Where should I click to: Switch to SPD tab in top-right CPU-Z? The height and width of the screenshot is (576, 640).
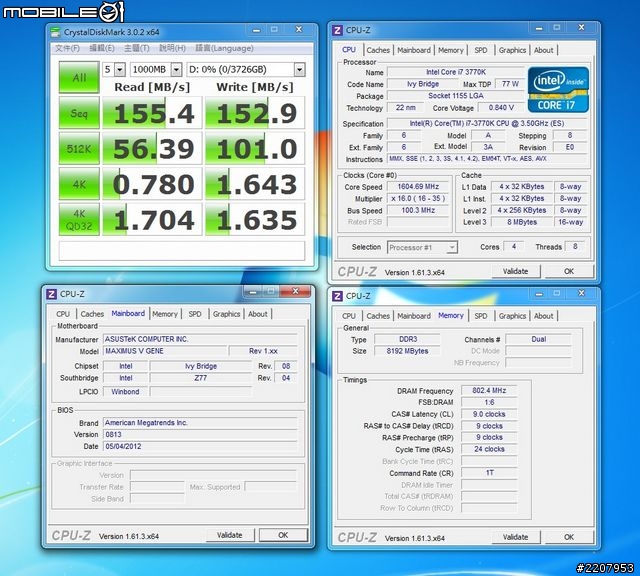point(481,50)
